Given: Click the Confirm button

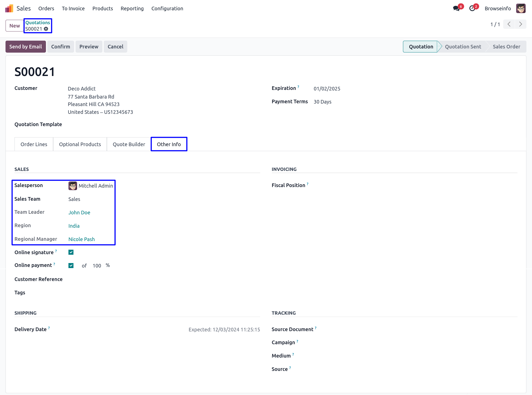Looking at the screenshot, I should click(60, 46).
